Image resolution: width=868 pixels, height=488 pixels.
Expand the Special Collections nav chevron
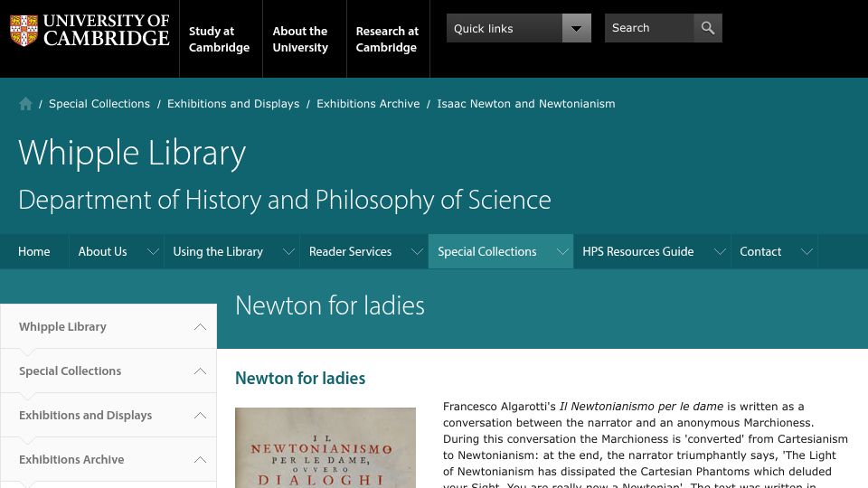[562, 252]
